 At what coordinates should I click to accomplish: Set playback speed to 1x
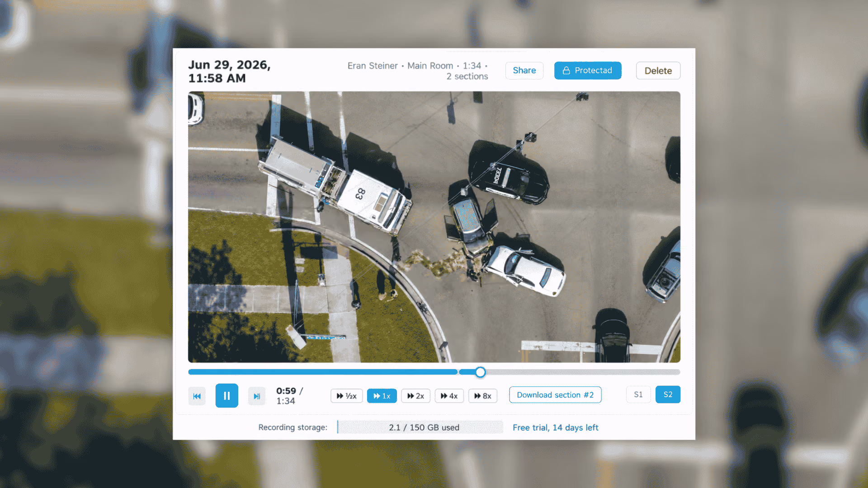pyautogui.click(x=382, y=396)
